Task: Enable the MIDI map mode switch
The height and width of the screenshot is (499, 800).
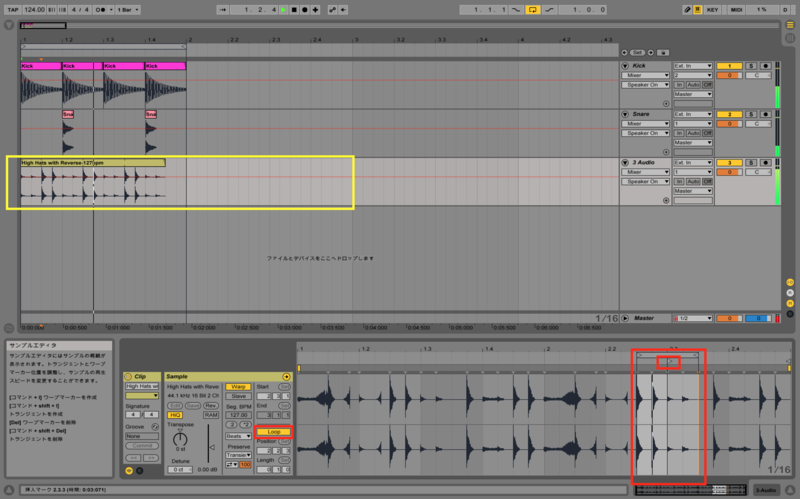Action: point(736,10)
